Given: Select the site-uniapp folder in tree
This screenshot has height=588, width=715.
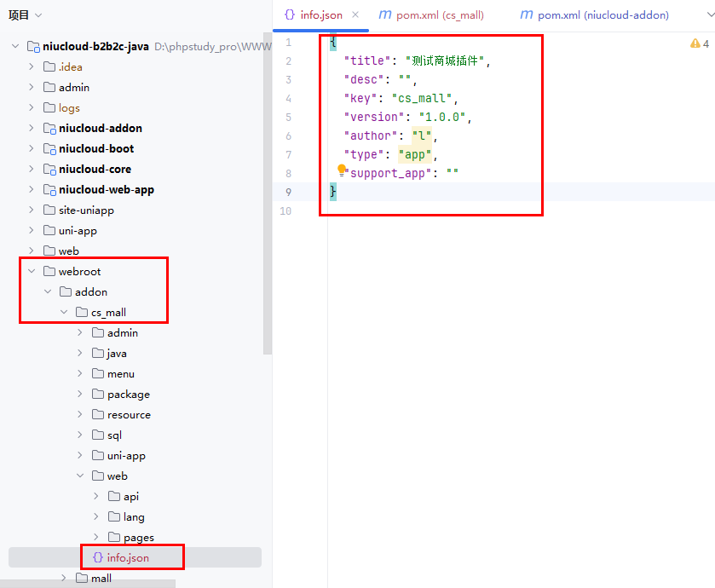Looking at the screenshot, I should [85, 210].
